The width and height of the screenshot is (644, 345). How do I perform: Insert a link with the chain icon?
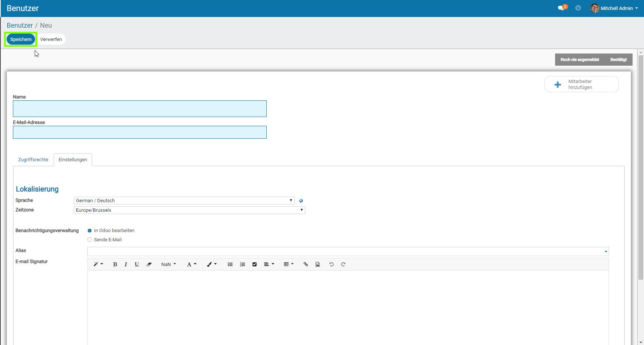[x=305, y=264]
